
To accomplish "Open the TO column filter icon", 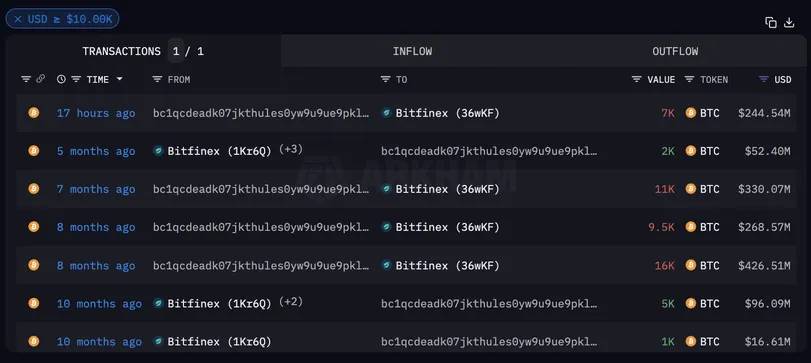I will tap(385, 80).
